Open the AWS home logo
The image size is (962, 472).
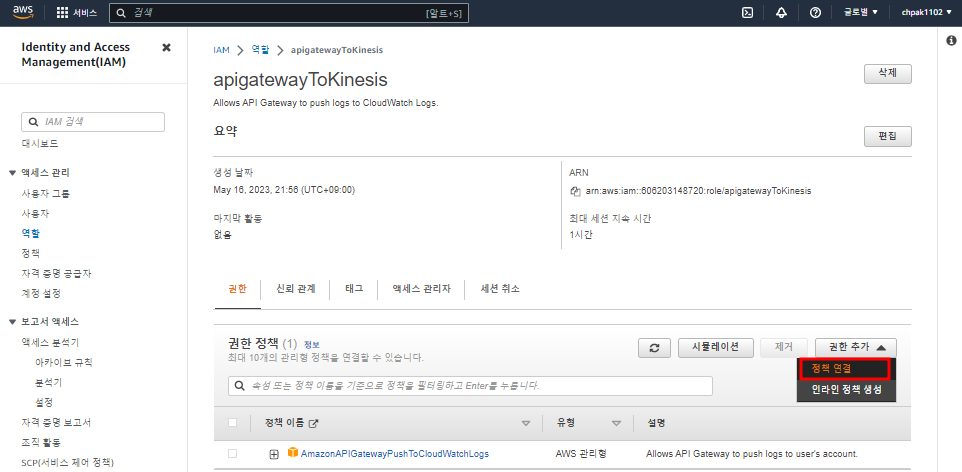pos(23,12)
